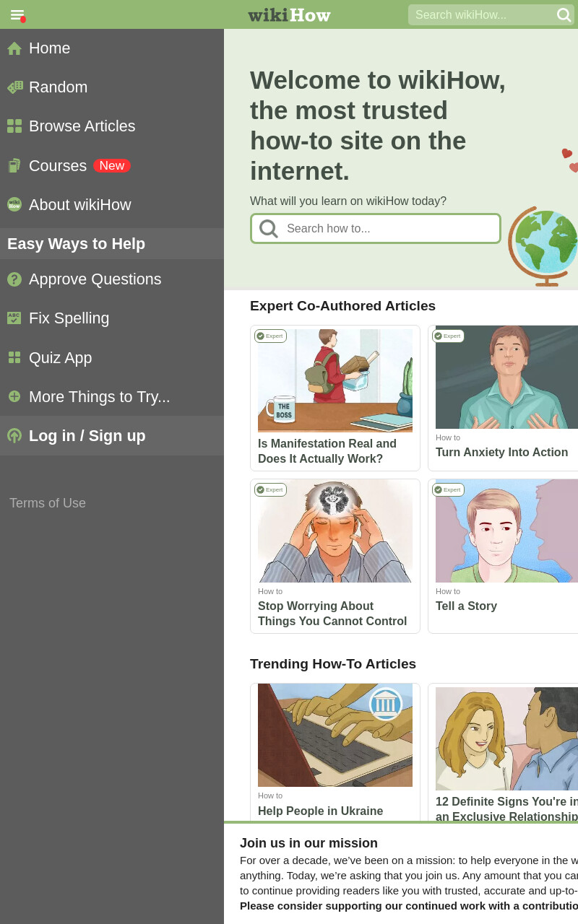Open 'Help People in Ukraine' thumbnail

pyautogui.click(x=335, y=735)
